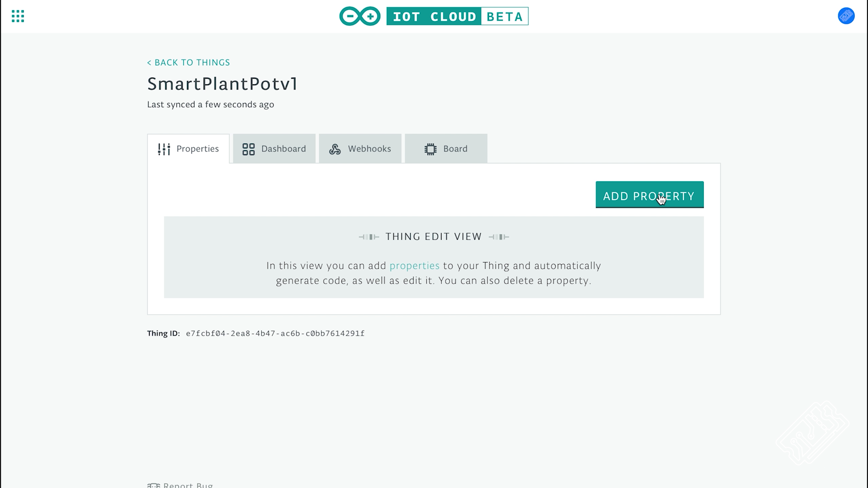Open the grid/apps menu icon
The width and height of the screenshot is (868, 488).
(18, 16)
